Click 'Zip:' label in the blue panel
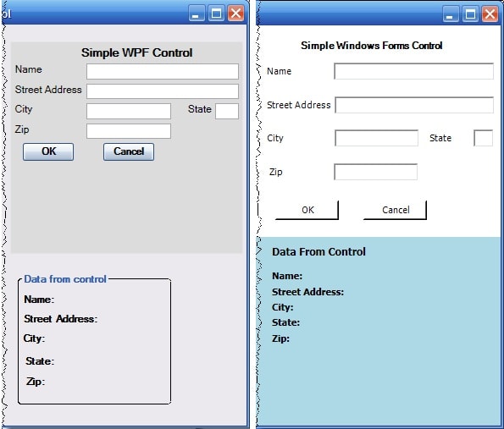Viewport: 504px width, 429px height. pyautogui.click(x=280, y=338)
